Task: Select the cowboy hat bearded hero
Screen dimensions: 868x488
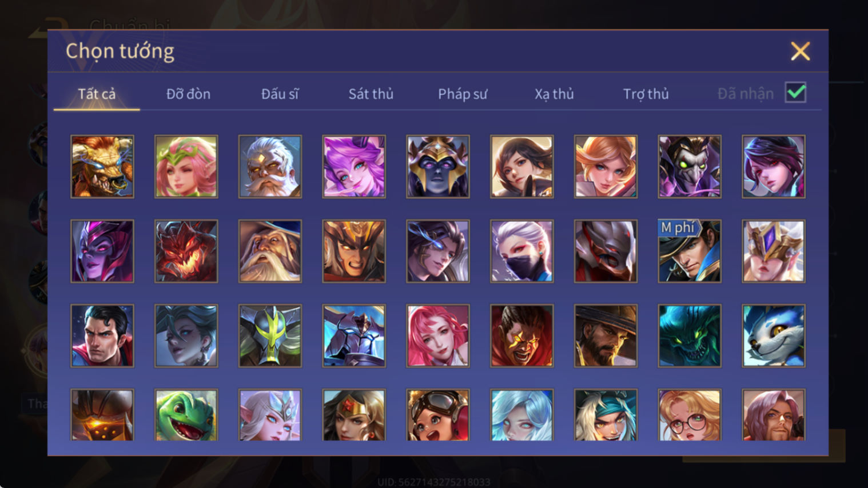Action: [x=606, y=335]
